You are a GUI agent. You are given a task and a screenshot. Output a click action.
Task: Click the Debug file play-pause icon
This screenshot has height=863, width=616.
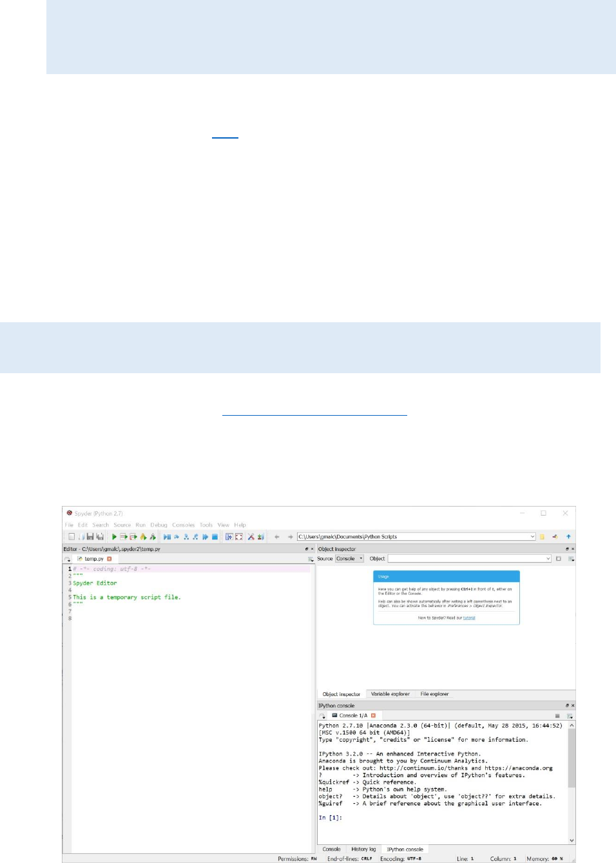[167, 536]
